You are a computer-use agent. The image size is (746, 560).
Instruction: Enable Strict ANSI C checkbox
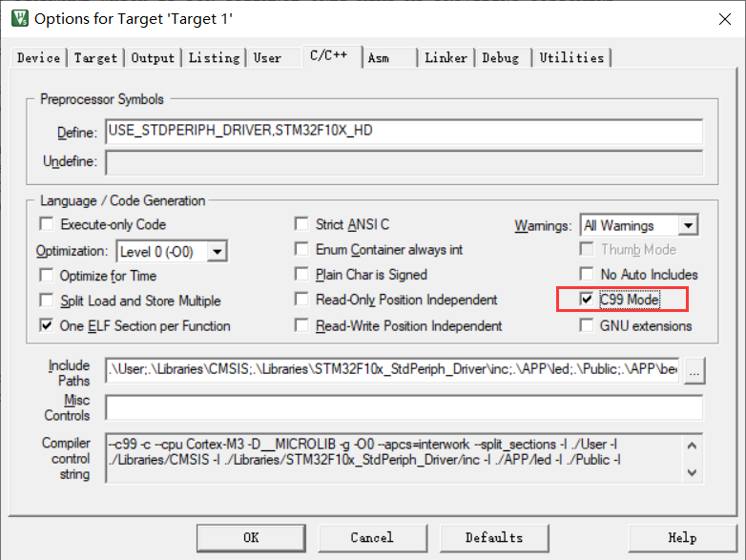[301, 223]
